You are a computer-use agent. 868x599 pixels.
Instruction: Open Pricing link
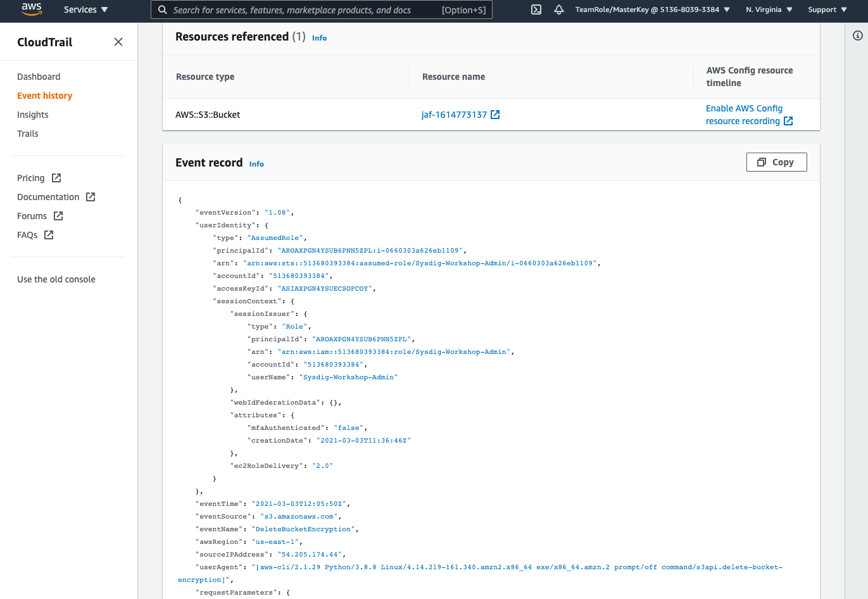(x=31, y=178)
